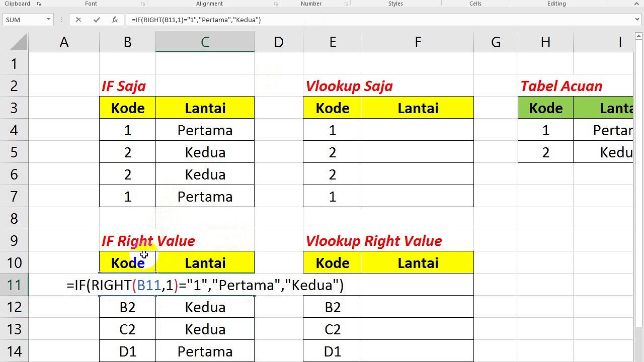Screen dimensions: 644x362
Task: Select empty Lantai cell F4
Action: 418,130
